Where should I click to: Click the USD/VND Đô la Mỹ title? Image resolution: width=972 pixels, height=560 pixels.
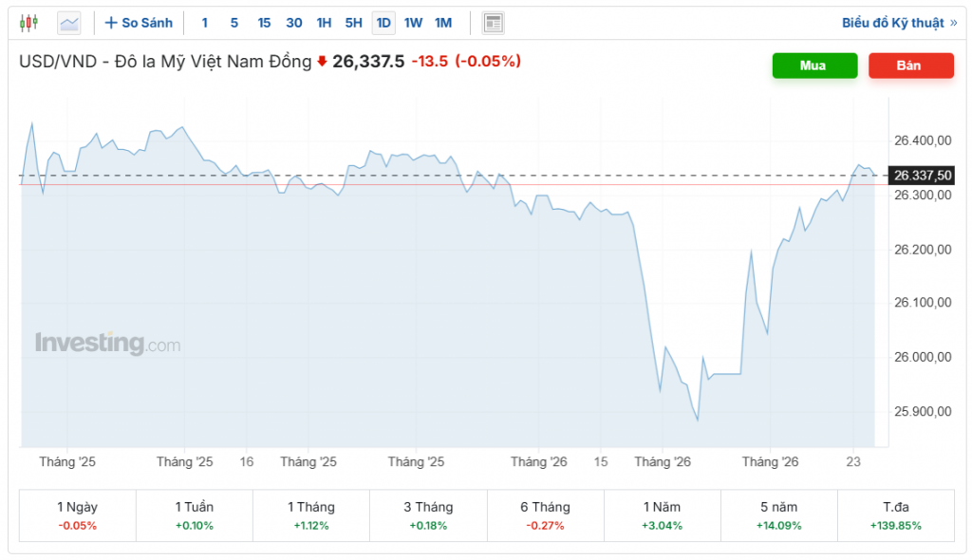[166, 62]
